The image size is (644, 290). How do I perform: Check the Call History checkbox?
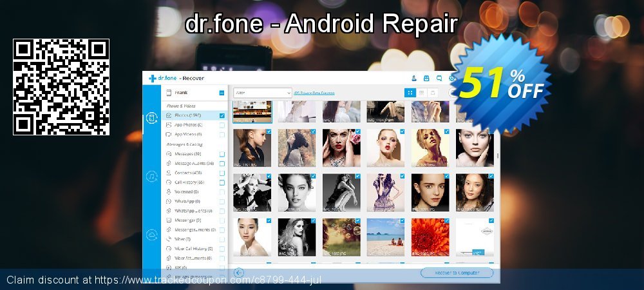click(x=222, y=182)
